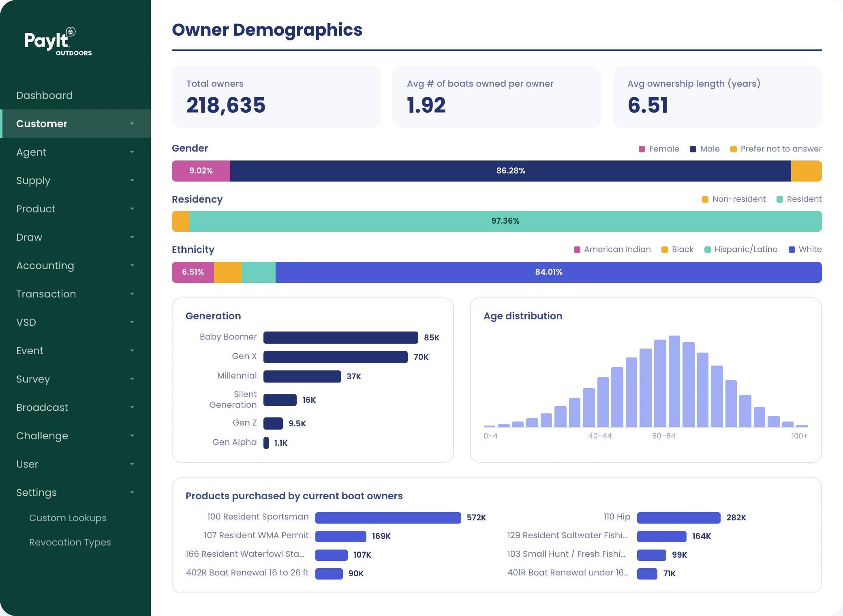Image resolution: width=843 pixels, height=616 pixels.
Task: Toggle the Female legend swatch
Action: pos(642,149)
